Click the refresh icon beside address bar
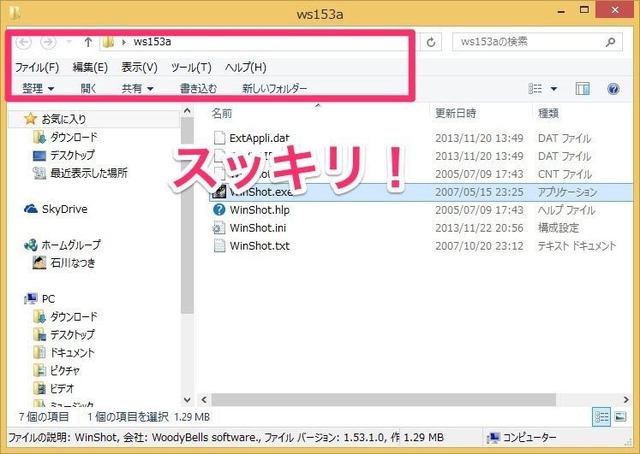 point(431,42)
